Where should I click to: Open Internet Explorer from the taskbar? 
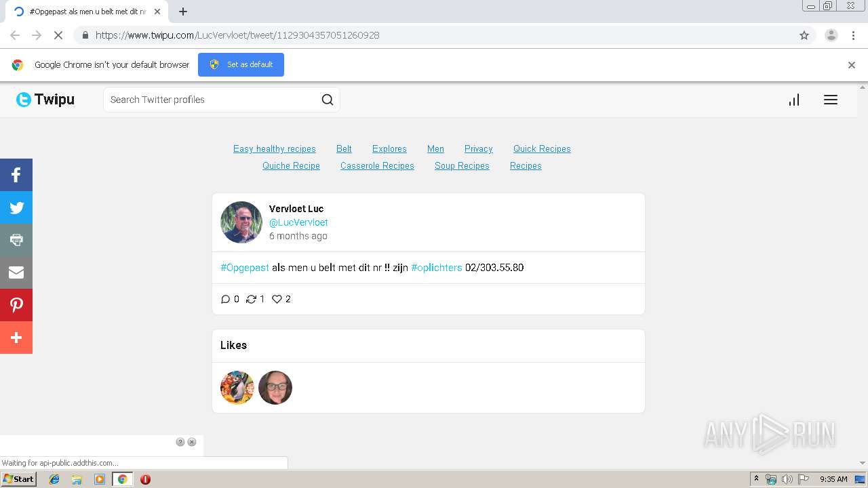[54, 479]
